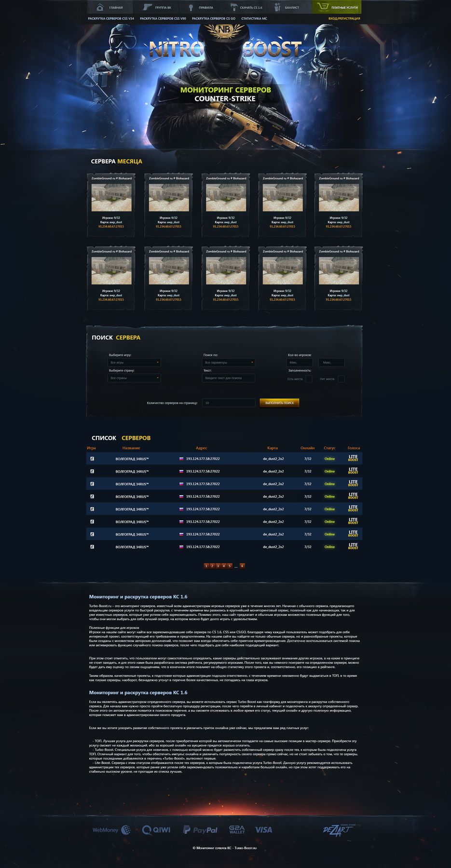This screenshot has width=451, height=868.
Task: Open Платные услуги with the cart icon
Action: pos(323,7)
